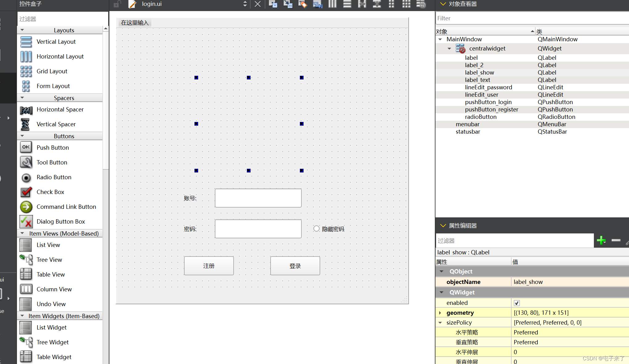Image resolution: width=629 pixels, height=364 pixels.
Task: Click the 注册 button on form
Action: (x=209, y=266)
